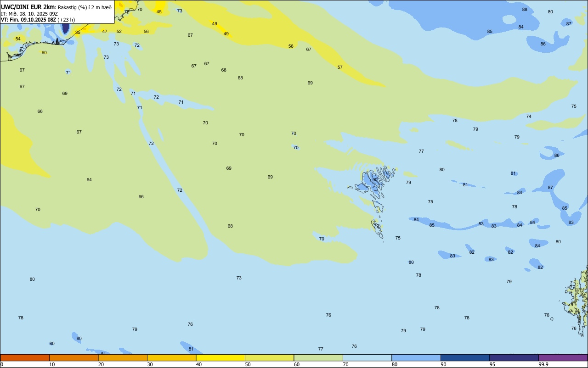Click the pale blue 70–80 legend swatch
The image size is (588, 368).
click(367, 357)
